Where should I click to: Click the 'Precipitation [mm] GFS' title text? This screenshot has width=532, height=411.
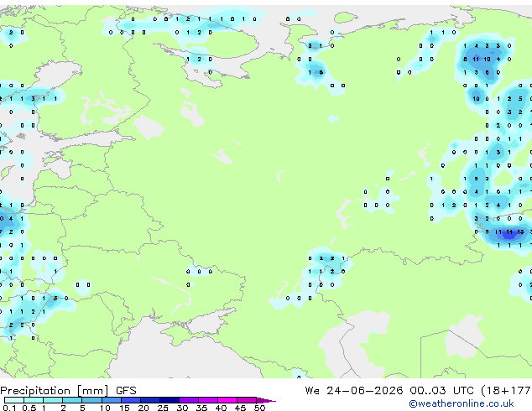coord(68,391)
